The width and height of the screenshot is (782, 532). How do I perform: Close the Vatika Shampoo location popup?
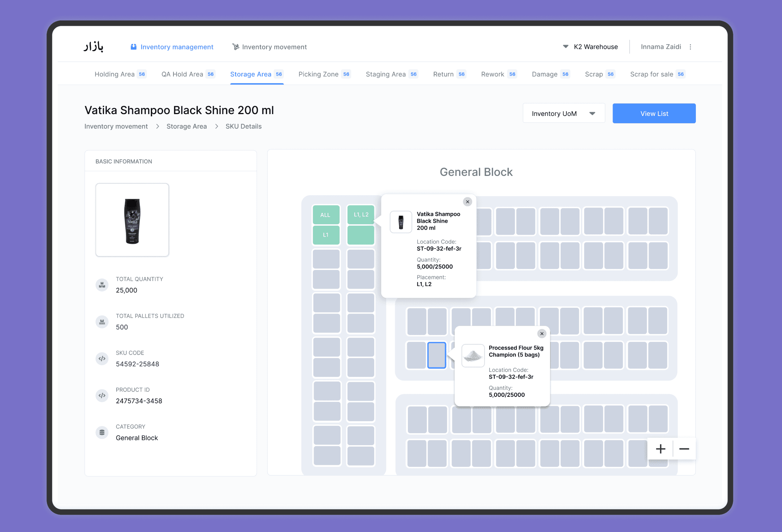pos(468,202)
